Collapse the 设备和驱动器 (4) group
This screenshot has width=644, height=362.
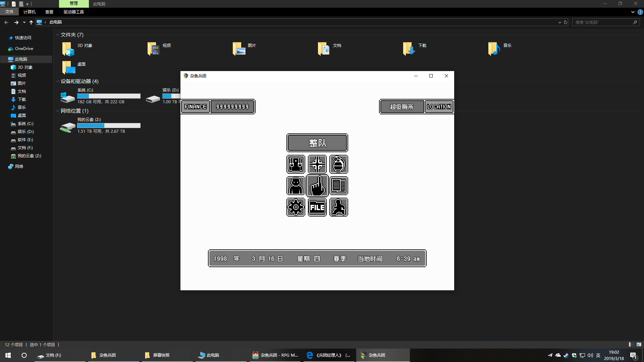pos(57,81)
